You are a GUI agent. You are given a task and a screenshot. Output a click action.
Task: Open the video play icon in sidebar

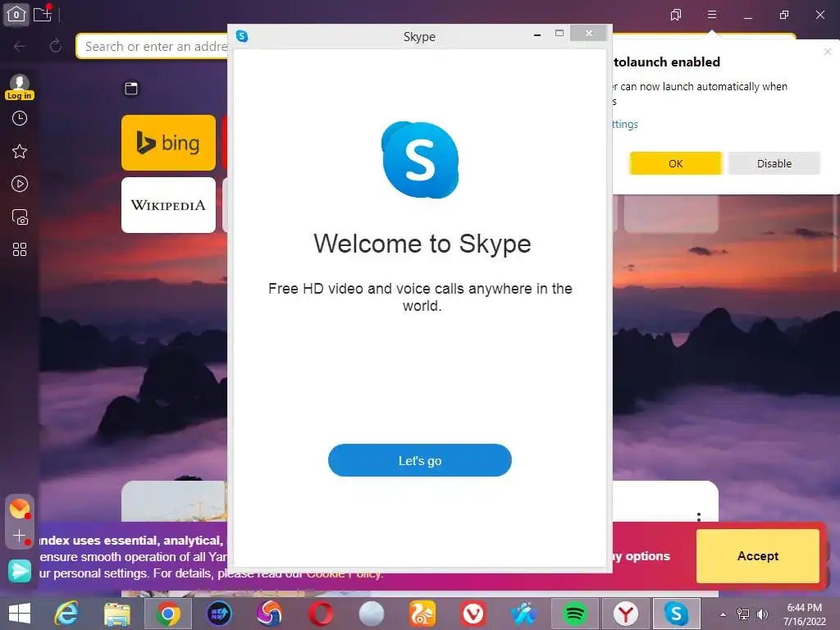click(20, 185)
